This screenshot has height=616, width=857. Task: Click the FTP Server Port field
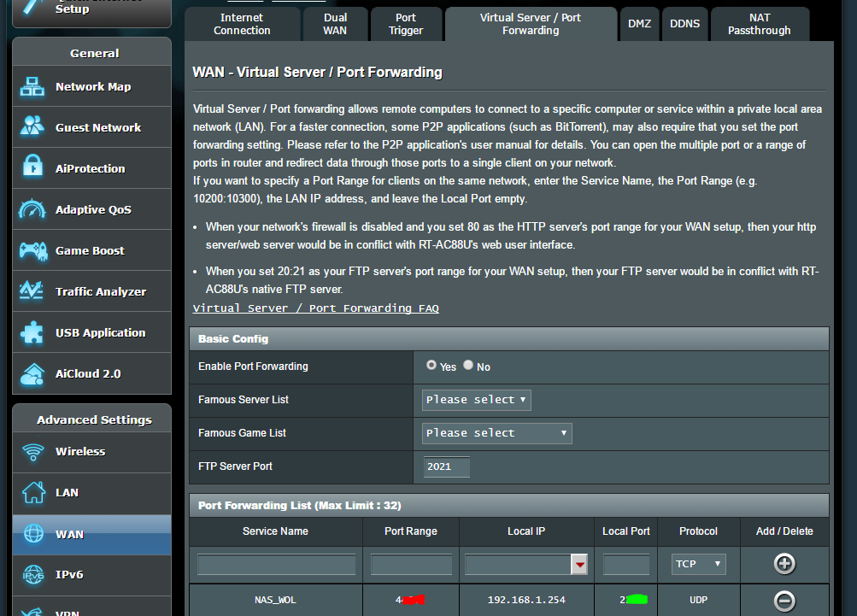coord(447,466)
